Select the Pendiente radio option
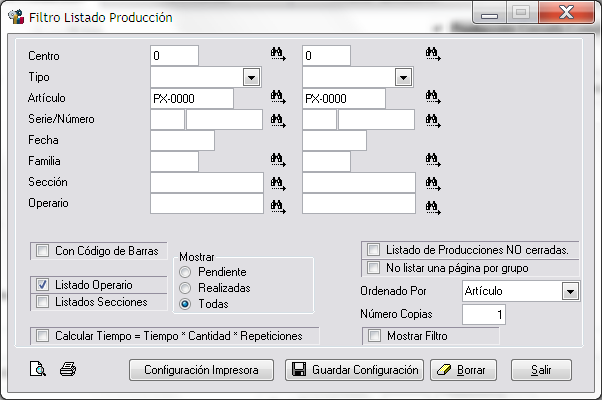The width and height of the screenshot is (602, 400). [x=185, y=272]
